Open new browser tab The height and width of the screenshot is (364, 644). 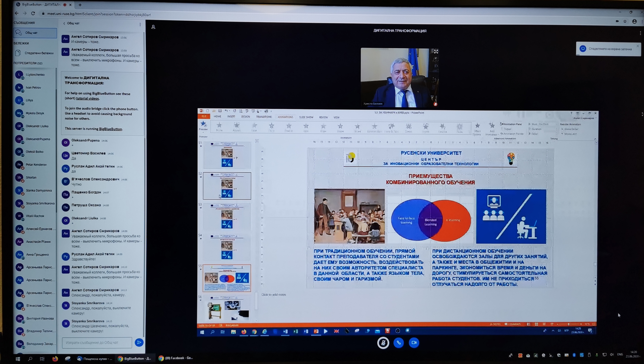pyautogui.click(x=80, y=5)
